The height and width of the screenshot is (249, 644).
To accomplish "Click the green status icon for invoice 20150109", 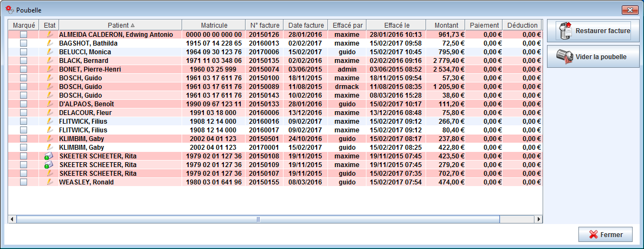I will (x=49, y=165).
